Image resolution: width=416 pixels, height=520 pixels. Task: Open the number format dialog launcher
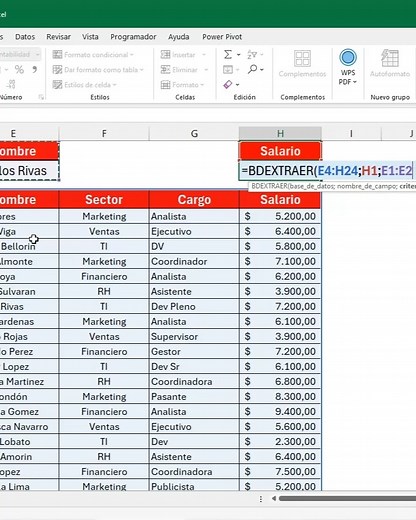click(41, 97)
